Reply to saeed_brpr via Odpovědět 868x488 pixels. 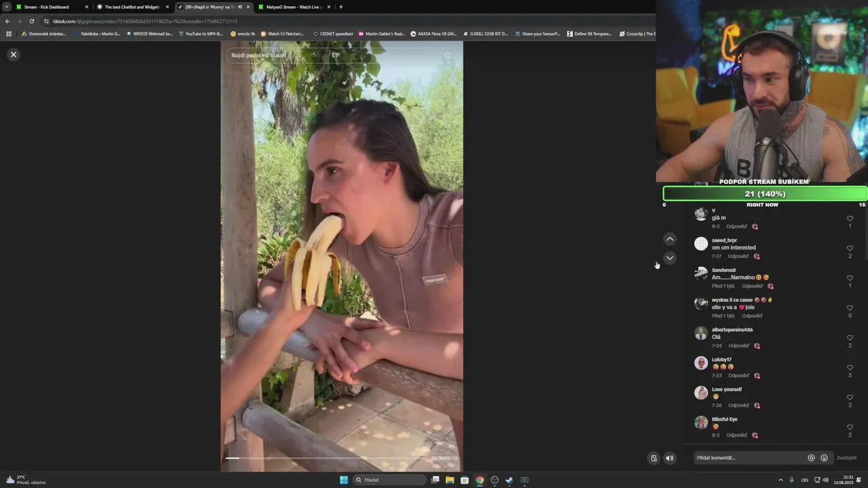click(x=738, y=256)
